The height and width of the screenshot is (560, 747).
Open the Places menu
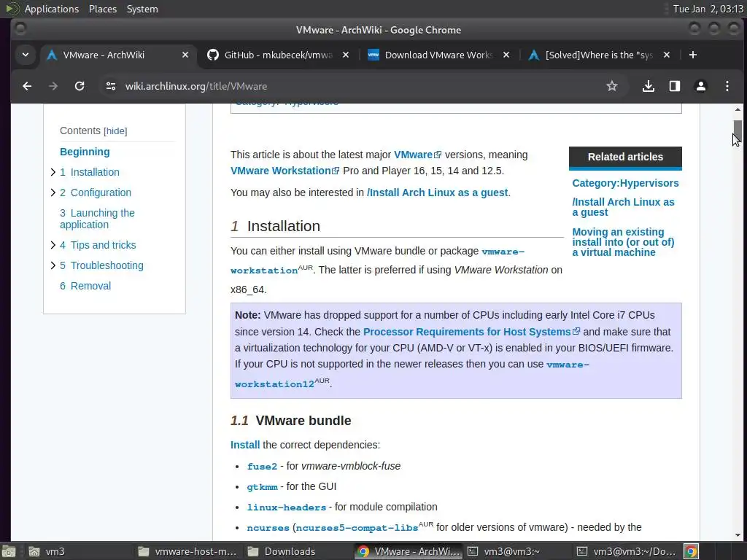(x=102, y=9)
